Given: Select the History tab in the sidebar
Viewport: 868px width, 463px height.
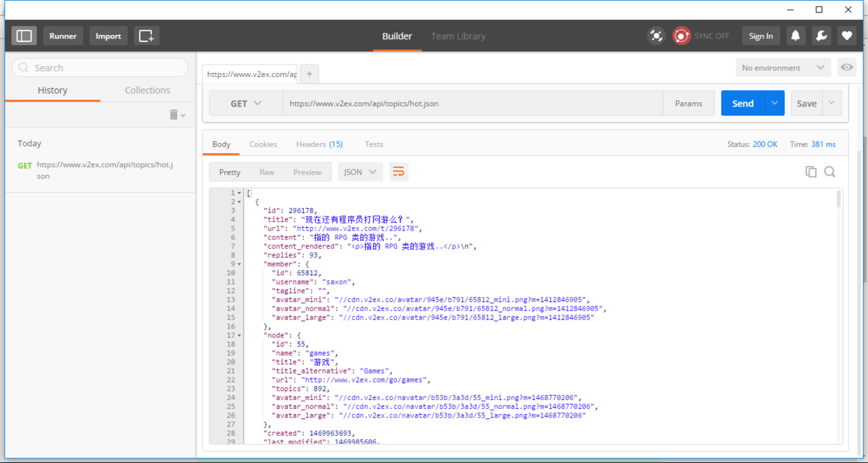Looking at the screenshot, I should (x=52, y=90).
